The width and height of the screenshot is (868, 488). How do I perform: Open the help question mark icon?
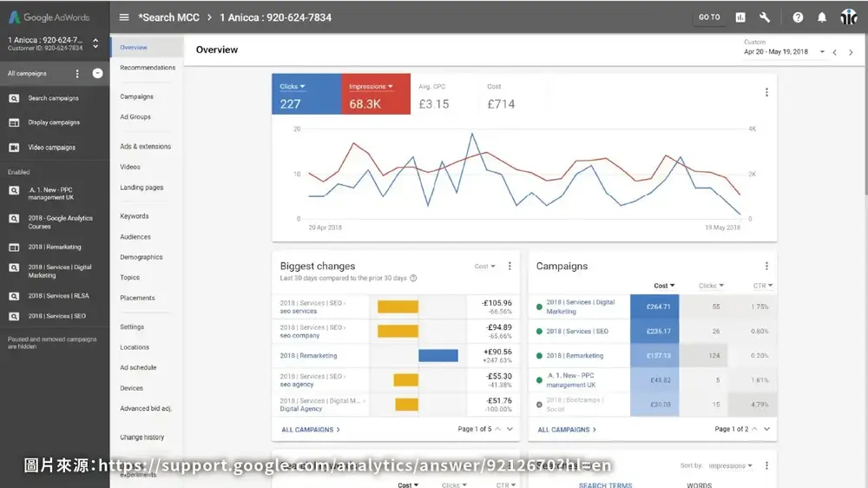(x=798, y=17)
